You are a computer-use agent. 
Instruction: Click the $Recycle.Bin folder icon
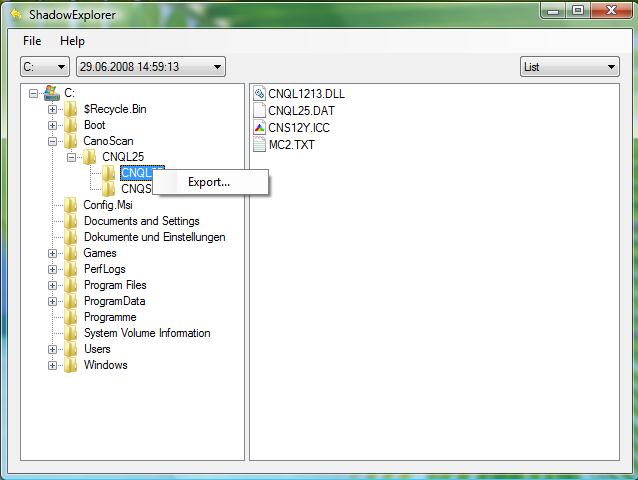71,109
